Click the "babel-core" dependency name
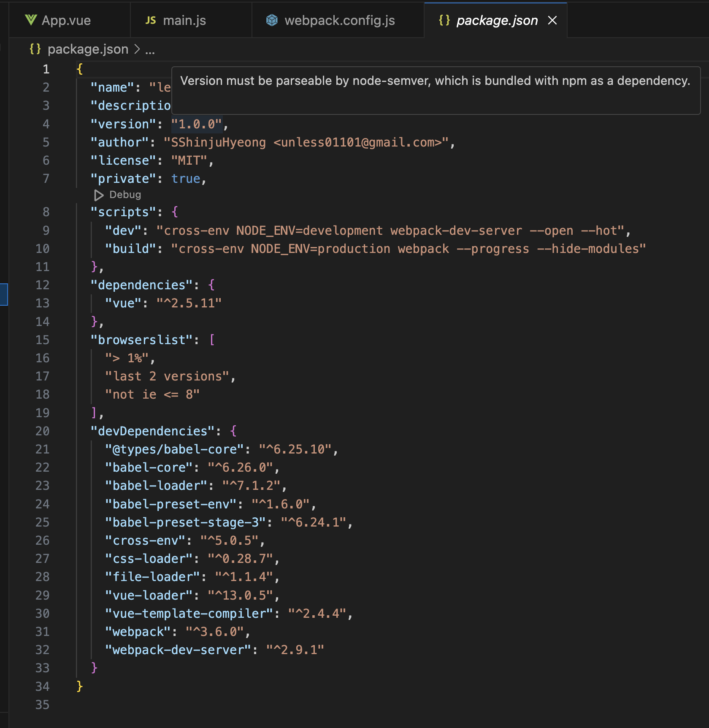 click(x=149, y=467)
